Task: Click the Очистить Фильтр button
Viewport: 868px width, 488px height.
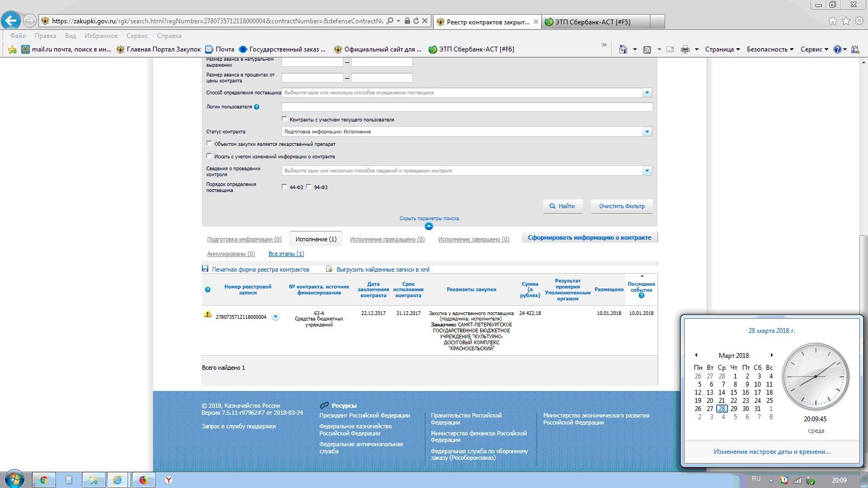Action: click(622, 206)
